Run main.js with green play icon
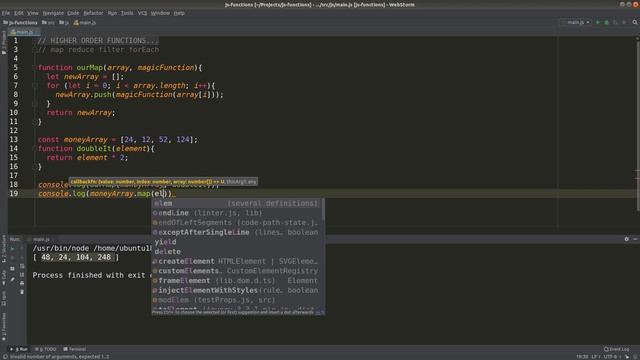The height and width of the screenshot is (360, 640). 598,22
